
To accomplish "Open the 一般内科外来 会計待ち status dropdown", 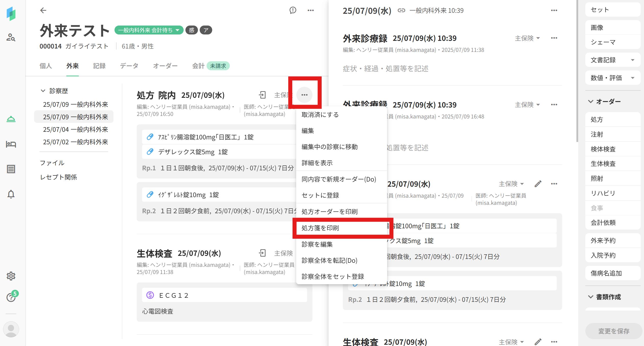I will click(x=149, y=30).
